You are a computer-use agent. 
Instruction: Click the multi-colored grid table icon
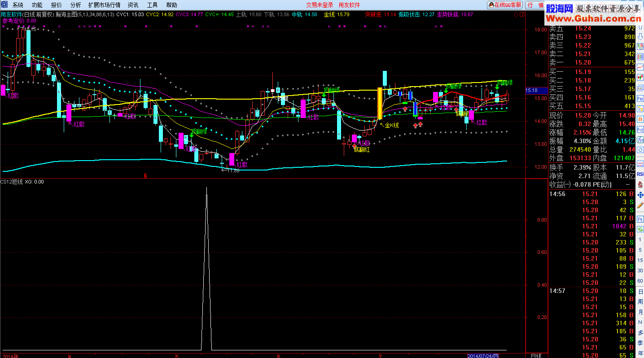(x=640, y=56)
